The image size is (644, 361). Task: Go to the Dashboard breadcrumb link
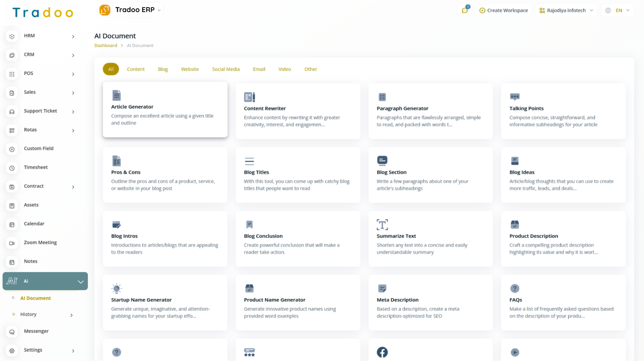(105, 46)
